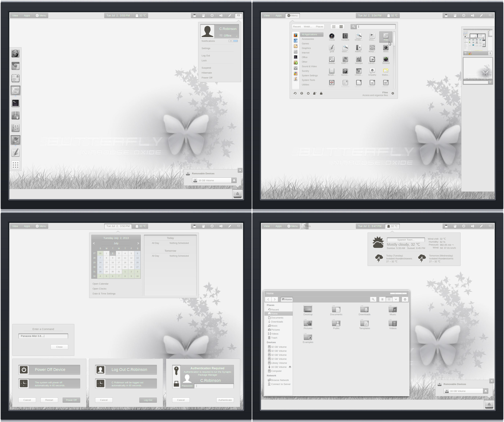The height and width of the screenshot is (422, 504).
Task: Open the Public folder
Action: click(336, 325)
